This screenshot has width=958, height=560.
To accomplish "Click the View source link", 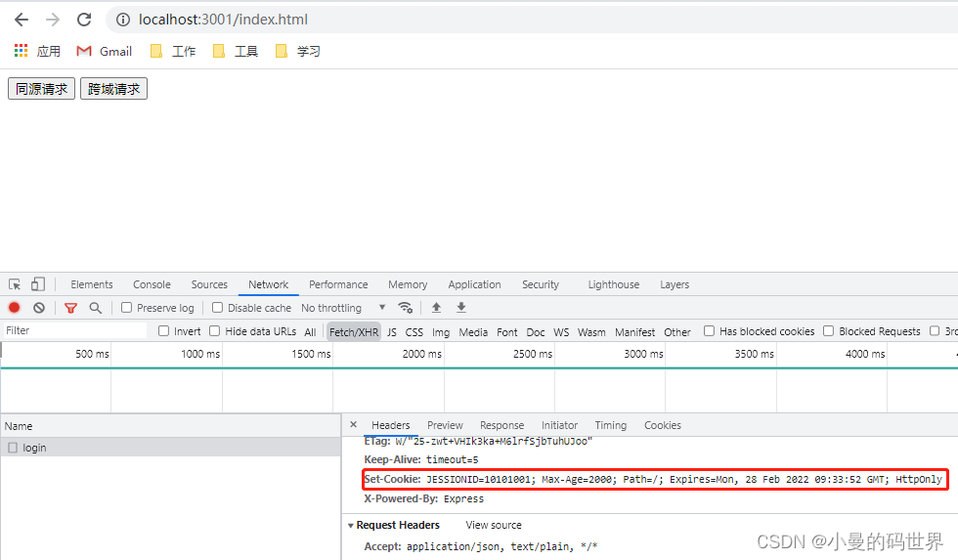I will tap(494, 526).
